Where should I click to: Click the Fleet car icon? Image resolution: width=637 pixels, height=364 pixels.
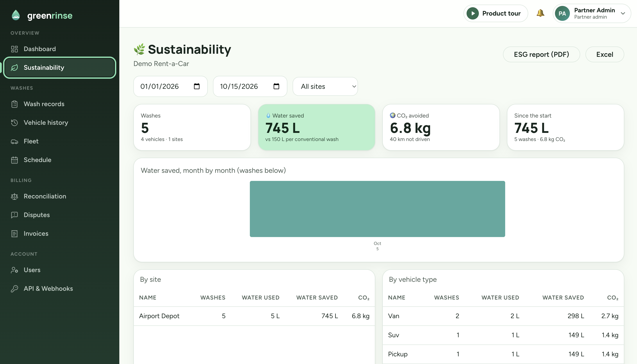14,141
